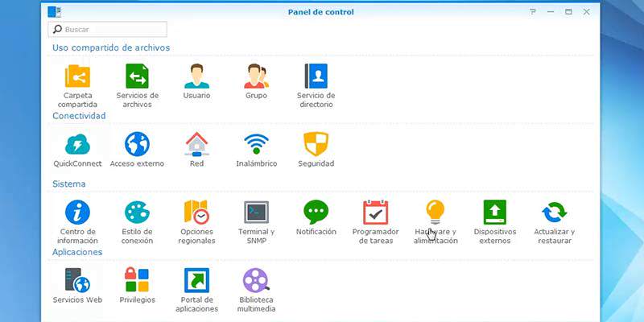
Task: Open the Red network icon
Action: pos(196,144)
